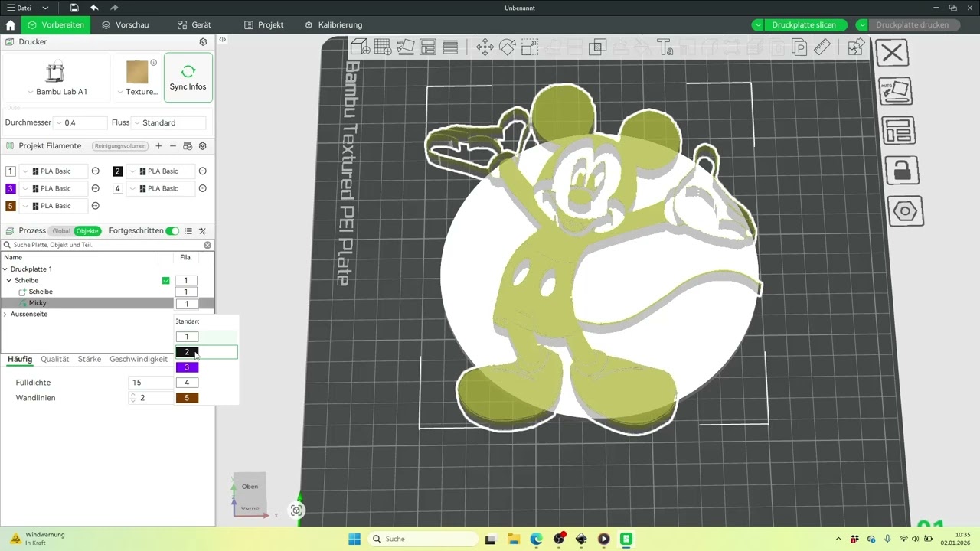Open plate settings hexagon icon
Screen dimensions: 980x551
[x=906, y=211]
